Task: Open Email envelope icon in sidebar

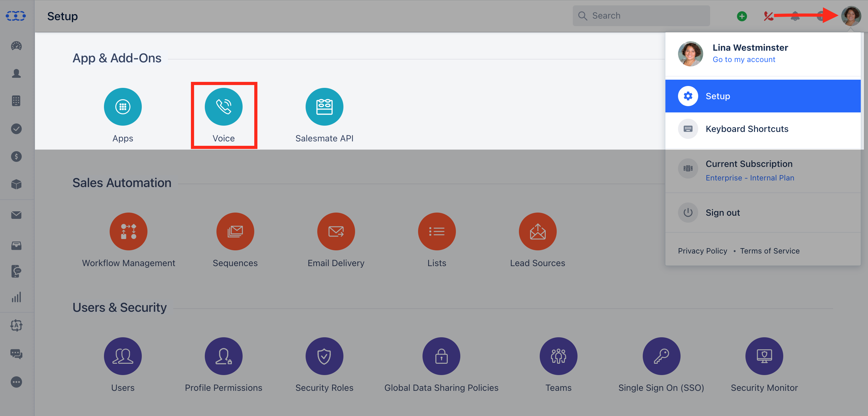Action: click(x=16, y=215)
